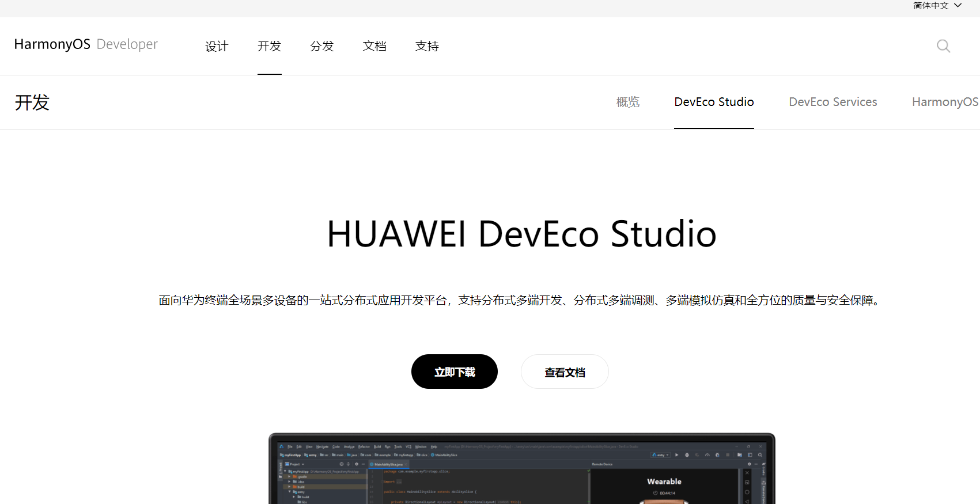Image resolution: width=980 pixels, height=504 pixels.
Task: Click the description starting 面向华为终端全场景
Action: [520, 300]
